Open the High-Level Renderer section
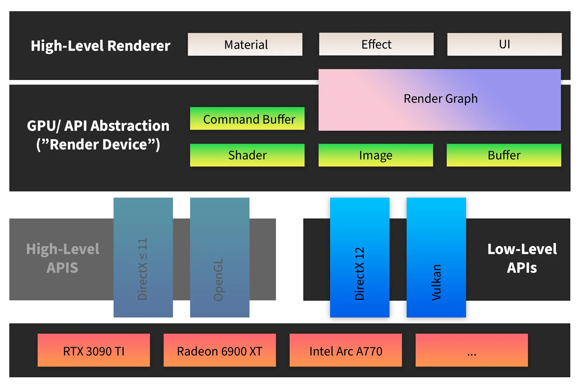The height and width of the screenshot is (390, 588). click(100, 45)
